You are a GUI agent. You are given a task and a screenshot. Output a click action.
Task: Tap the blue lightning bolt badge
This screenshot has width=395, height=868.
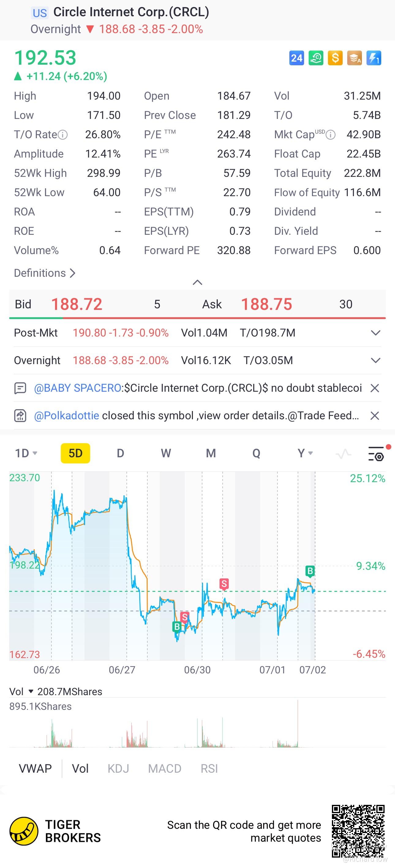pos(374,58)
